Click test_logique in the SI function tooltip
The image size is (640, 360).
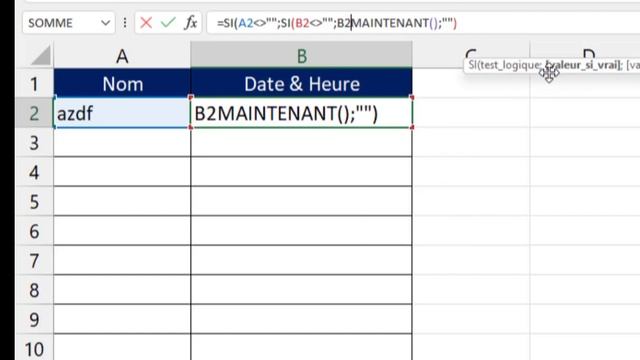[x=509, y=65]
